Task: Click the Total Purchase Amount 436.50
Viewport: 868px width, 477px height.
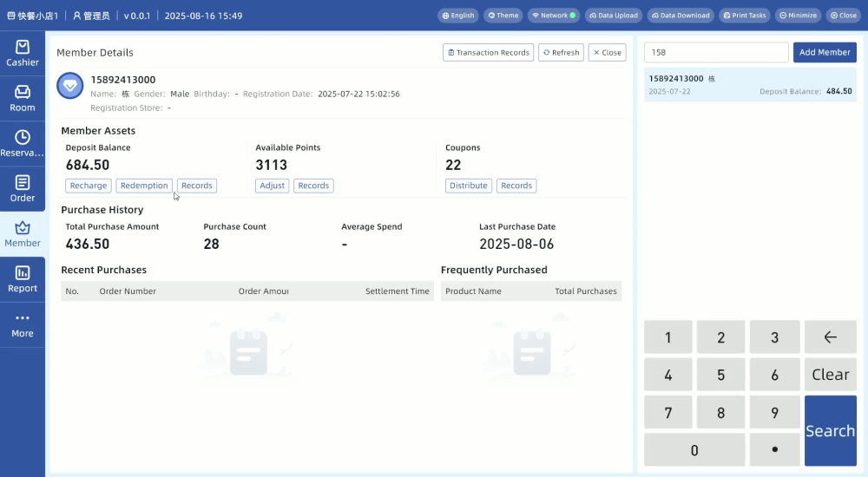Action: [x=88, y=244]
